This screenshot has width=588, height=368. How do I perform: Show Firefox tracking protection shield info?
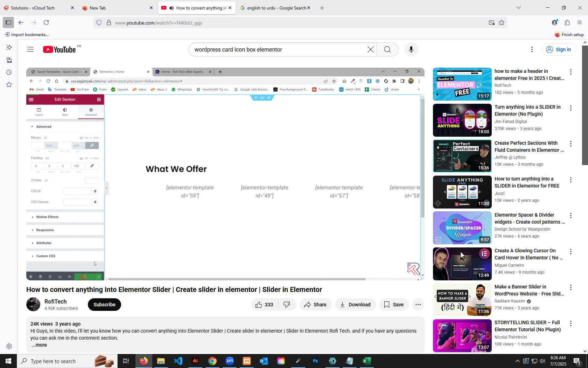(99, 22)
